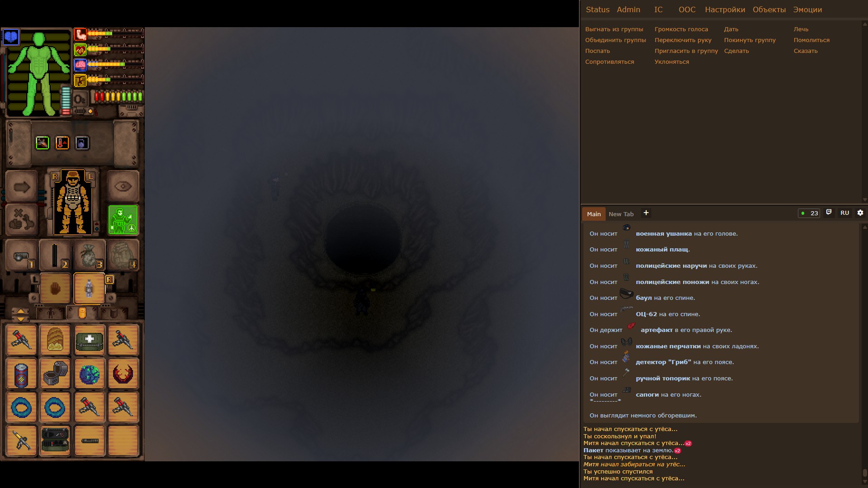Click the oxygen segmented level bar
This screenshot has width=868, height=488.
(x=118, y=96)
